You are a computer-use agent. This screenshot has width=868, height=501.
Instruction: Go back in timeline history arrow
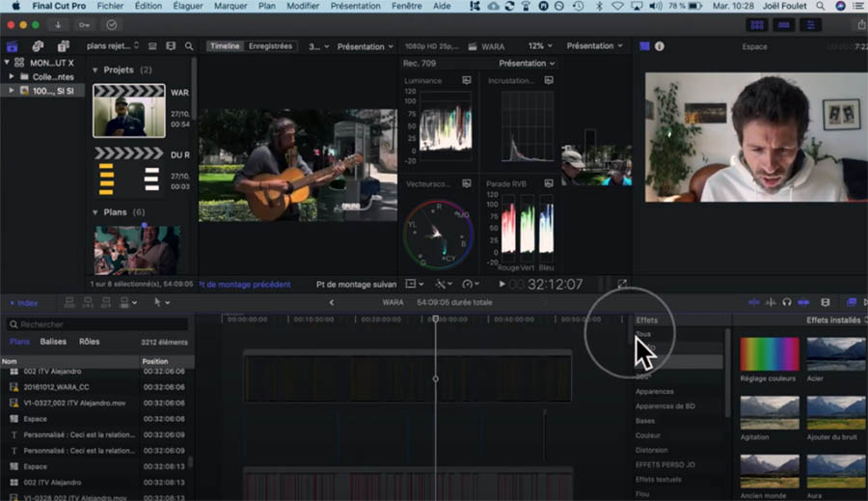[x=331, y=302]
